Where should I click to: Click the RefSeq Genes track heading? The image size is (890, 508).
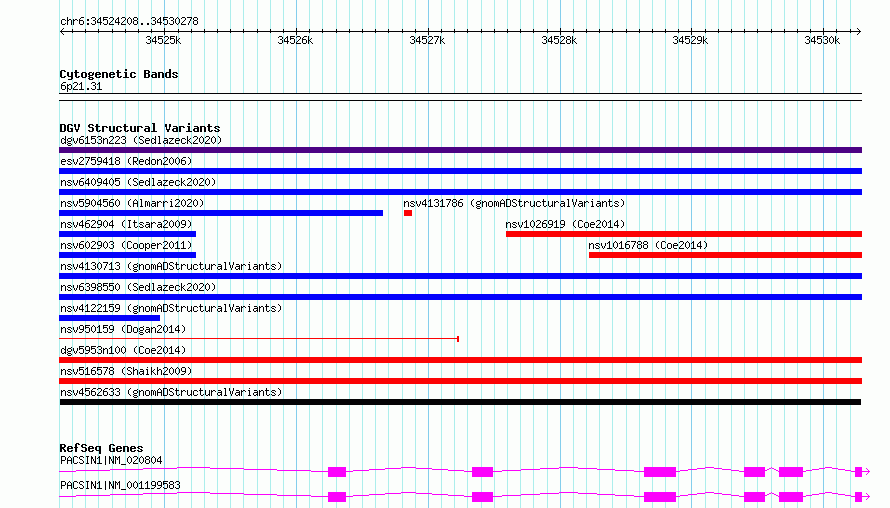click(101, 448)
